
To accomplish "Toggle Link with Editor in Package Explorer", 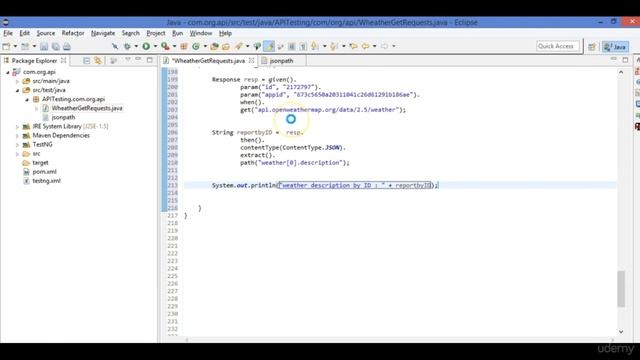I will (x=98, y=60).
